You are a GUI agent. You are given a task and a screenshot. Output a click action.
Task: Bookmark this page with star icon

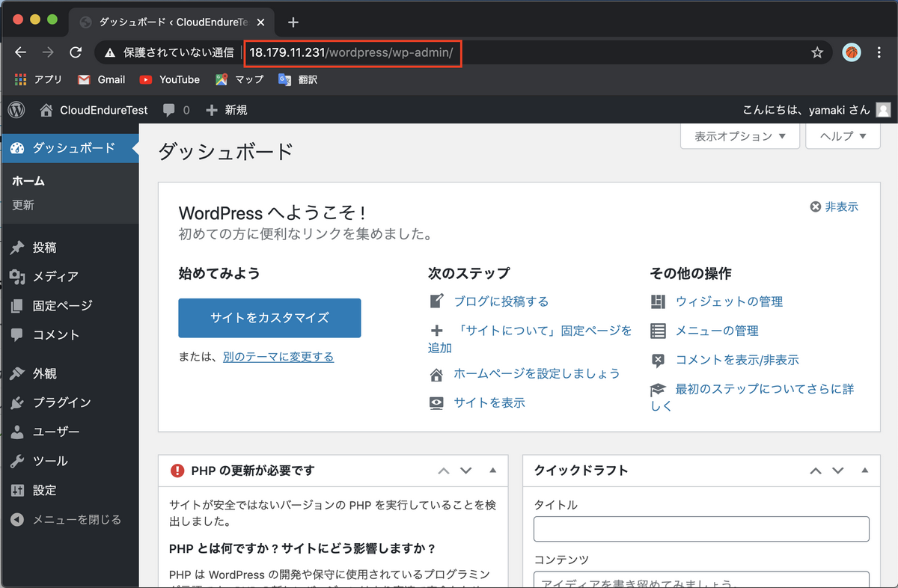coord(817,52)
